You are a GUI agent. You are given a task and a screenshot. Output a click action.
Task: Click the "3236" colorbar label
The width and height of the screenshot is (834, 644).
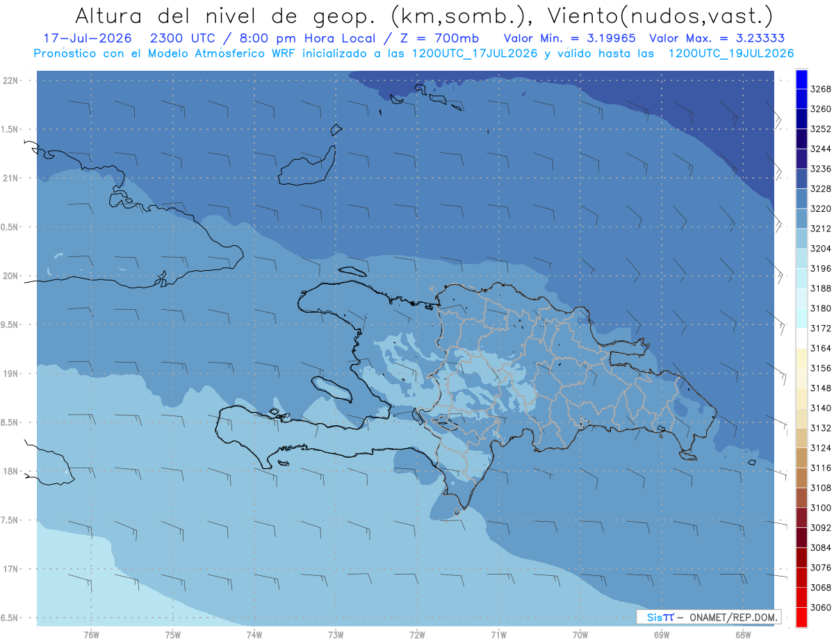821,169
